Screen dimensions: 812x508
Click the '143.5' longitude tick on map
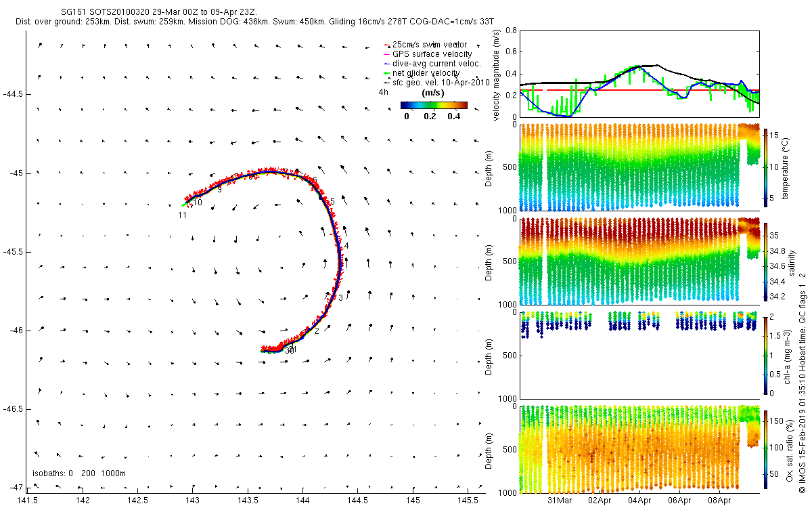click(x=248, y=501)
